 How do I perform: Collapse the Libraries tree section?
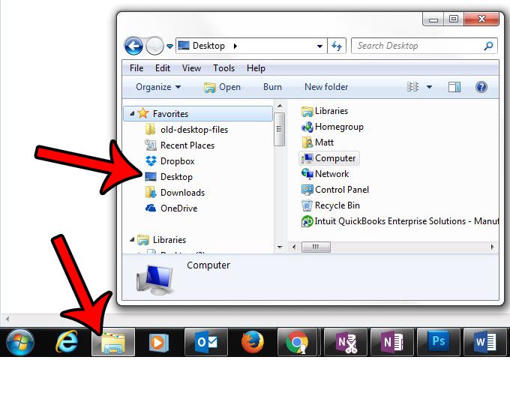click(132, 240)
